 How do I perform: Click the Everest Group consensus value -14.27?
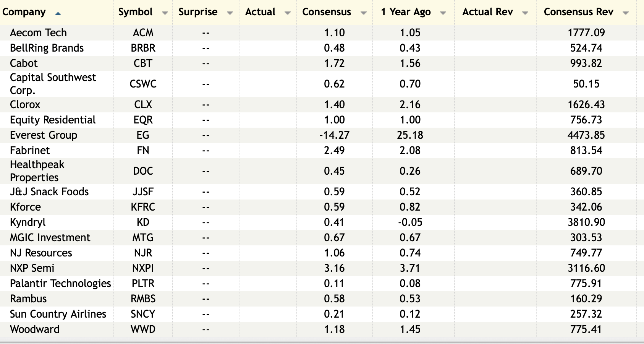click(334, 135)
